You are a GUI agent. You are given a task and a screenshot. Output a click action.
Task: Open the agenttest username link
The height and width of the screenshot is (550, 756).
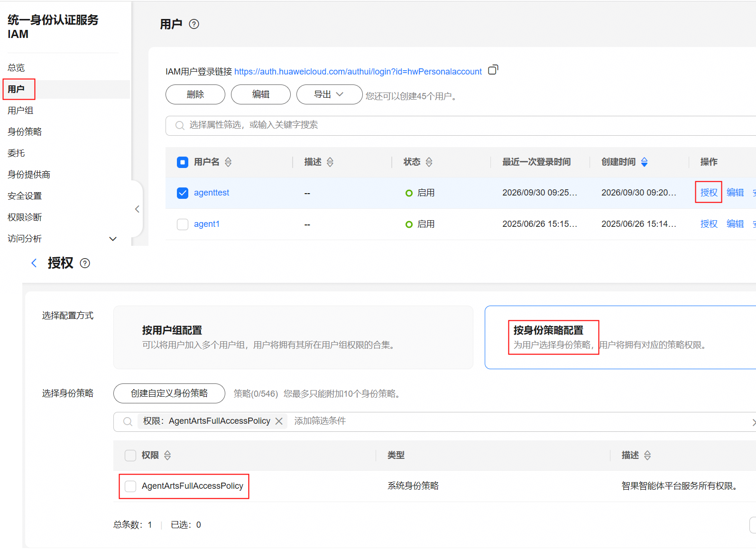pos(212,193)
